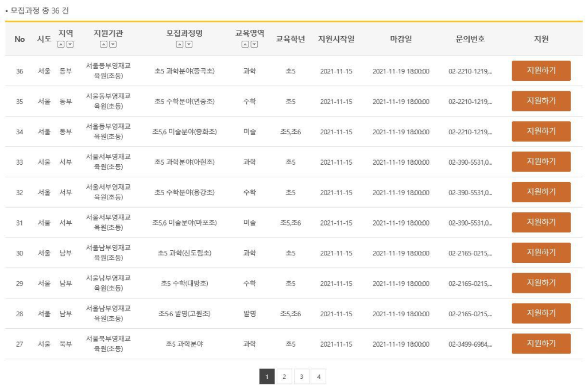Click 모집과정 총 36 건 summary text
The image size is (588, 388).
pyautogui.click(x=40, y=10)
